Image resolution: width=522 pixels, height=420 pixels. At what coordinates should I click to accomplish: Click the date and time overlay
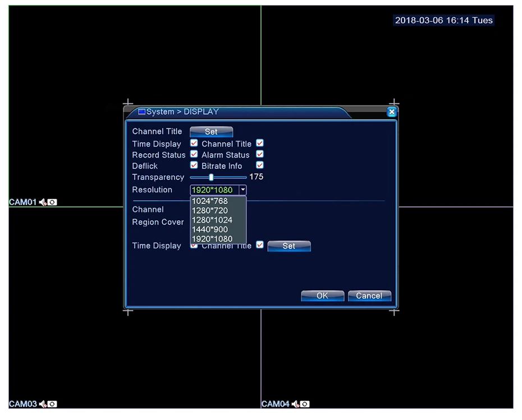[x=443, y=20]
